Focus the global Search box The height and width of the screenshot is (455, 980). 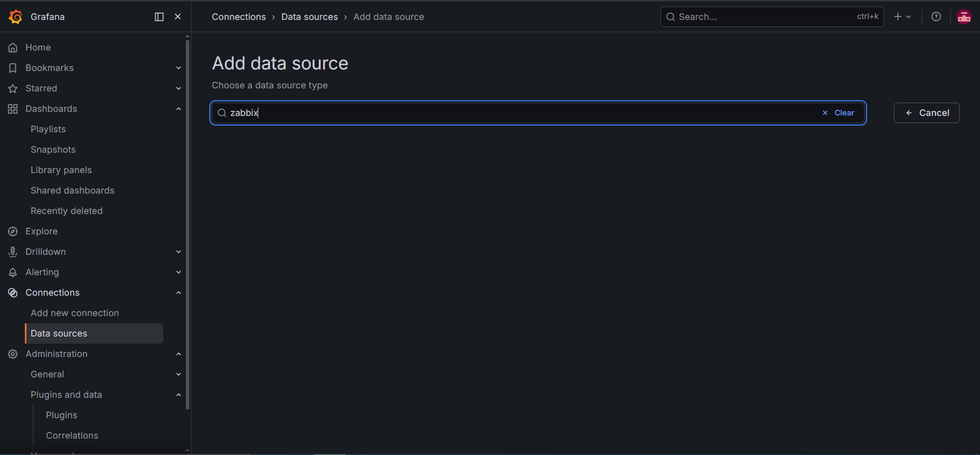tap(772, 17)
